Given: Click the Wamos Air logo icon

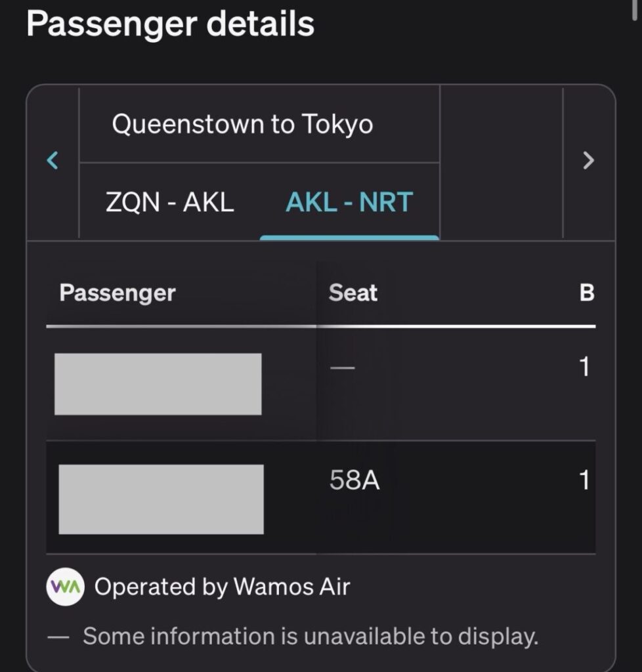Looking at the screenshot, I should (x=65, y=587).
